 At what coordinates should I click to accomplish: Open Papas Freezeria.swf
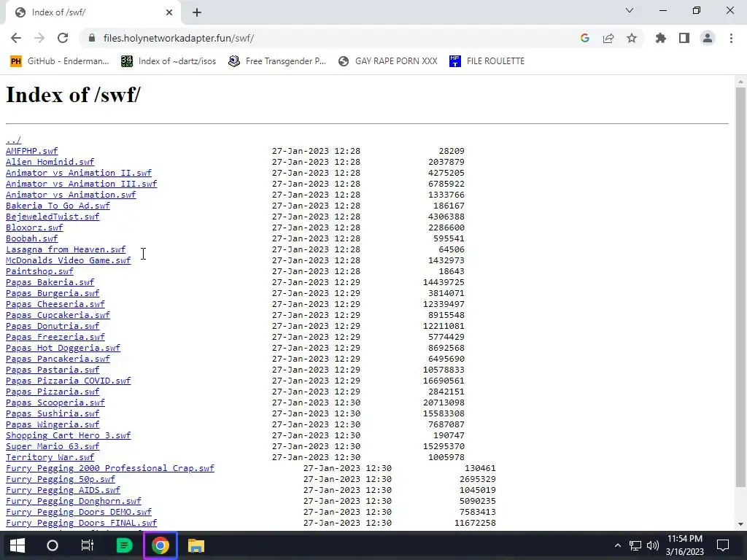[55, 337]
